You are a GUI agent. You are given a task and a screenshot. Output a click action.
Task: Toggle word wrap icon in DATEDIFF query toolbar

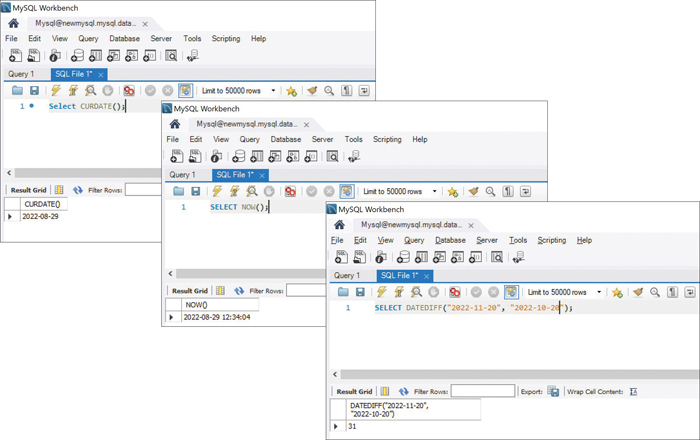(x=690, y=292)
